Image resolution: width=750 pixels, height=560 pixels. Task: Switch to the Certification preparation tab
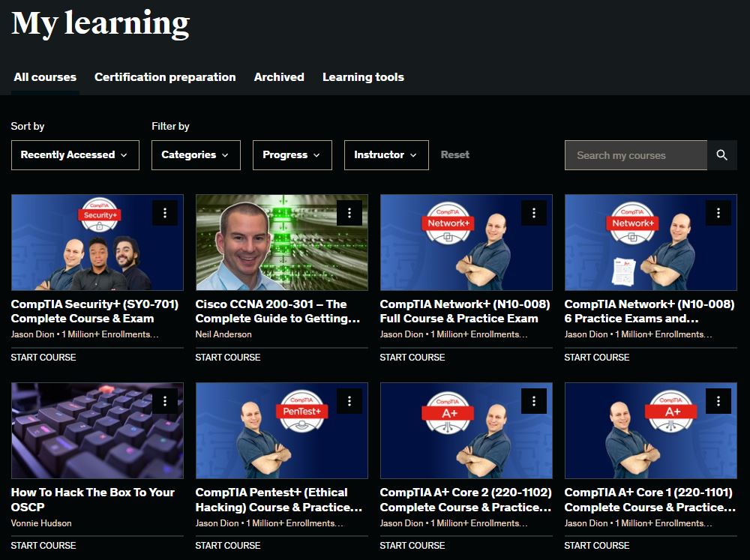(x=165, y=77)
